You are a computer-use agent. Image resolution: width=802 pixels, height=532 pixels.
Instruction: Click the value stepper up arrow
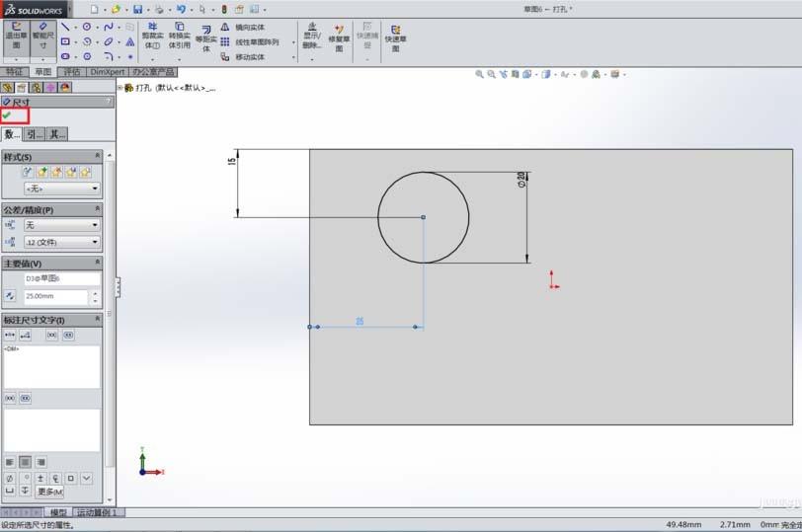(x=95, y=293)
